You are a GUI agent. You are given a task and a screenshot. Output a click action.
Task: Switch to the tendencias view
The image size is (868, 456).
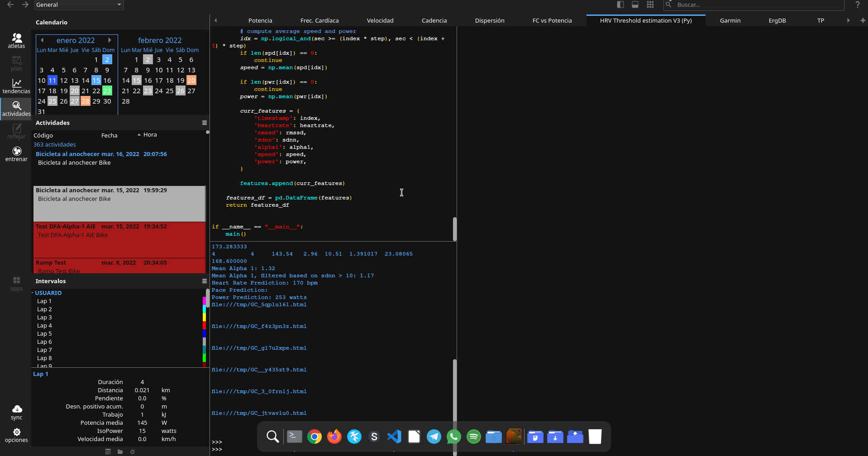[16, 86]
